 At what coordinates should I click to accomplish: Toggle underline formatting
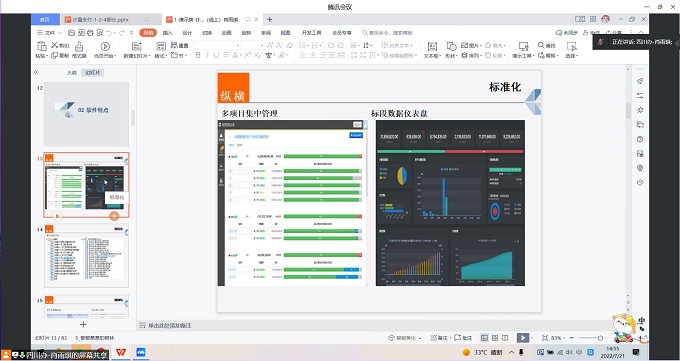pos(216,55)
